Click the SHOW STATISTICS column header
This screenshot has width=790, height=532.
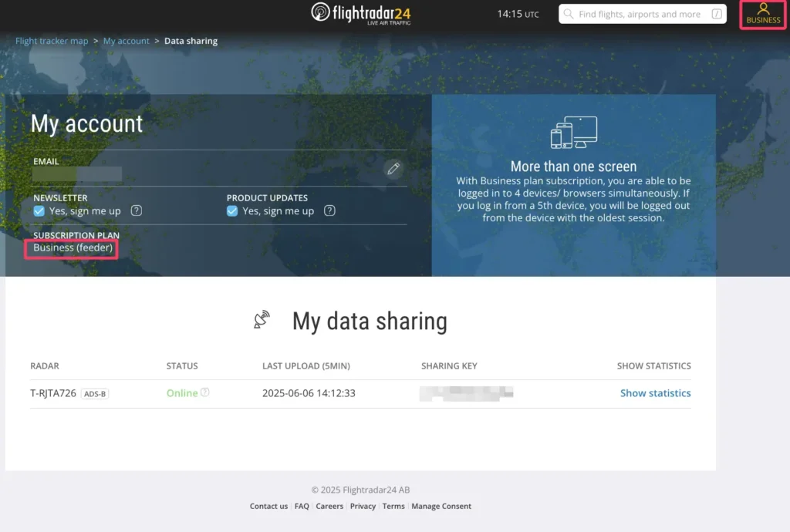pos(654,366)
